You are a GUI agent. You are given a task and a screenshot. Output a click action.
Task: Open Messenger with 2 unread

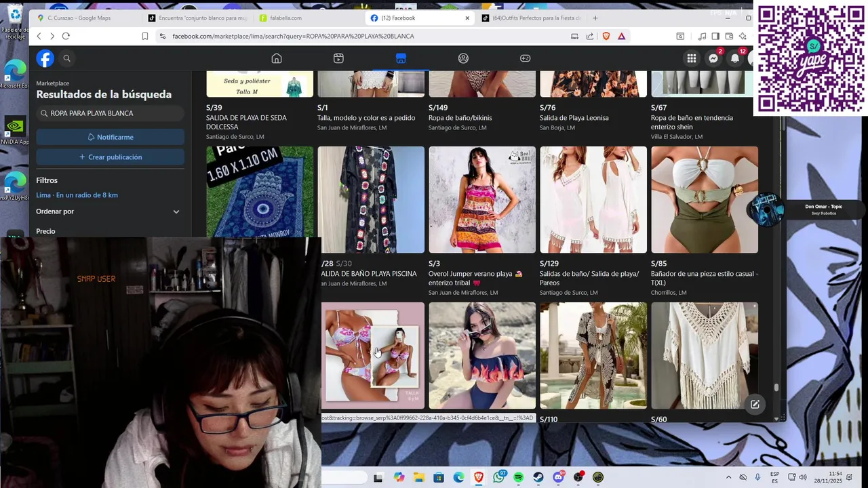[713, 58]
